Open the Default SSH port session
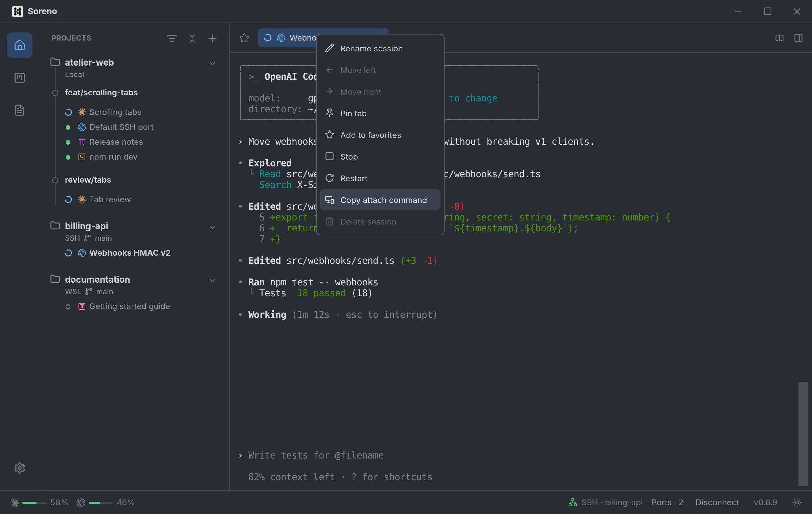 tap(121, 127)
